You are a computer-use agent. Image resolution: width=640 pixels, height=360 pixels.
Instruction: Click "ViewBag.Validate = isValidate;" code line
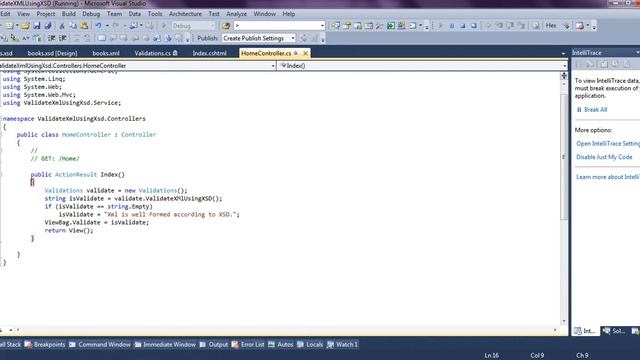click(x=97, y=222)
